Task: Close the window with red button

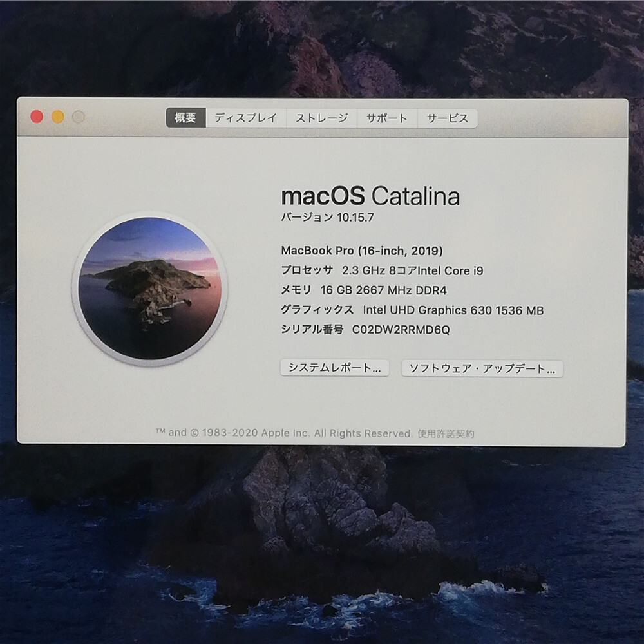Action: click(x=37, y=117)
